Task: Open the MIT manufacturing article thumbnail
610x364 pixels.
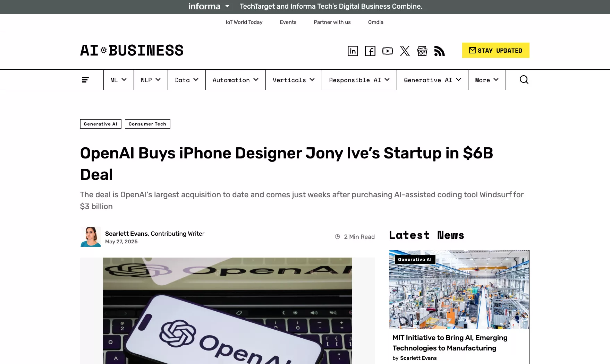Action: click(x=459, y=289)
